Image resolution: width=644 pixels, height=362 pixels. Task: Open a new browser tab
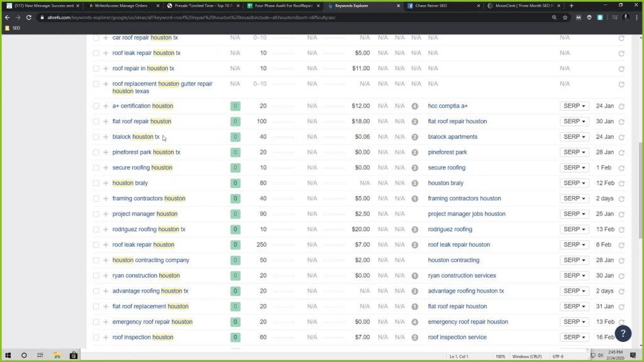click(571, 6)
